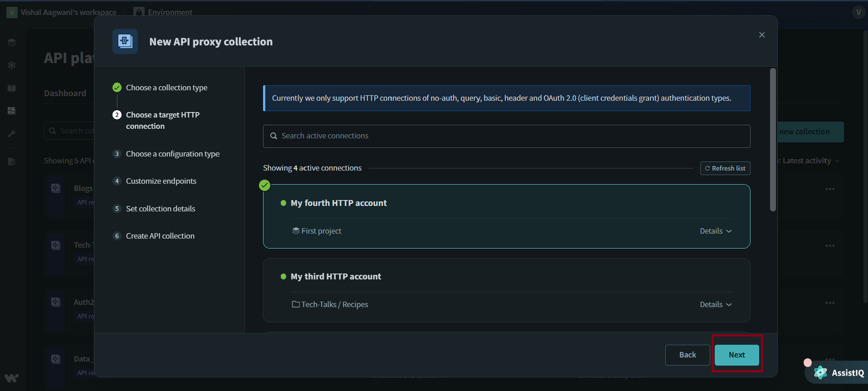Open Vishal Aagwani's workspace breadcrumb
868x391 pixels.
point(68,12)
